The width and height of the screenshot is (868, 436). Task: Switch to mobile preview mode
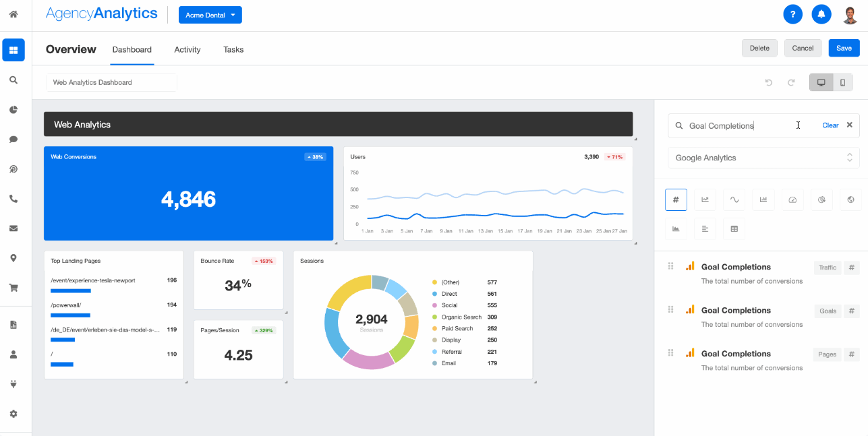pyautogui.click(x=843, y=82)
